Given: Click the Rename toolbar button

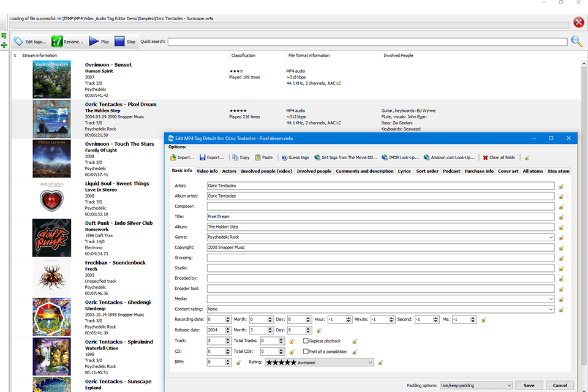Looking at the screenshot, I should click(x=67, y=42).
